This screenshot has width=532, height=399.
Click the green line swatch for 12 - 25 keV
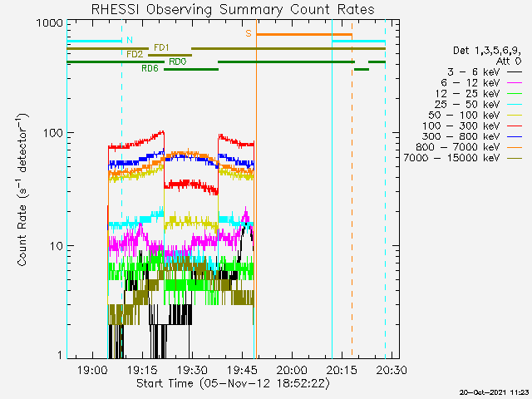point(515,94)
